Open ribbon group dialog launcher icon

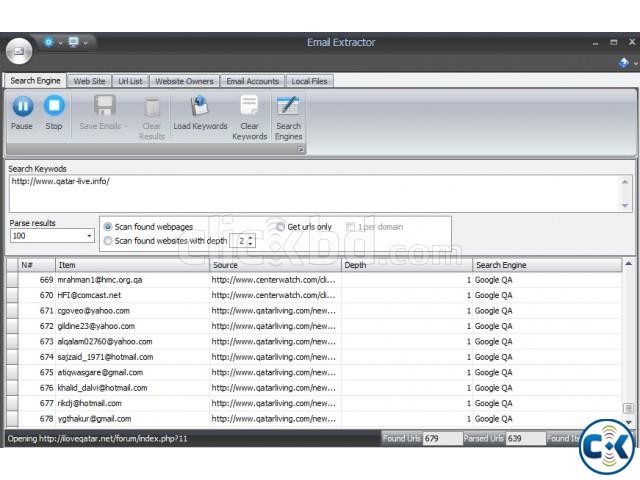[x=300, y=149]
